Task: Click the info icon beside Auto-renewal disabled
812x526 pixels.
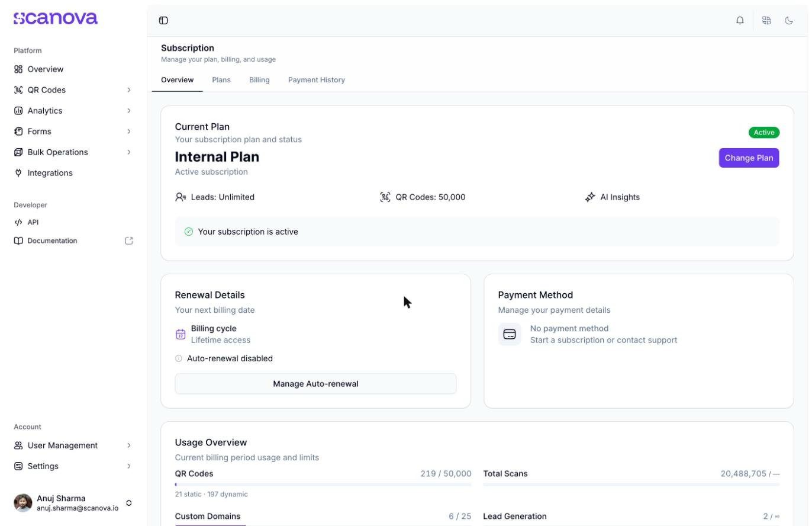Action: pyautogui.click(x=179, y=359)
